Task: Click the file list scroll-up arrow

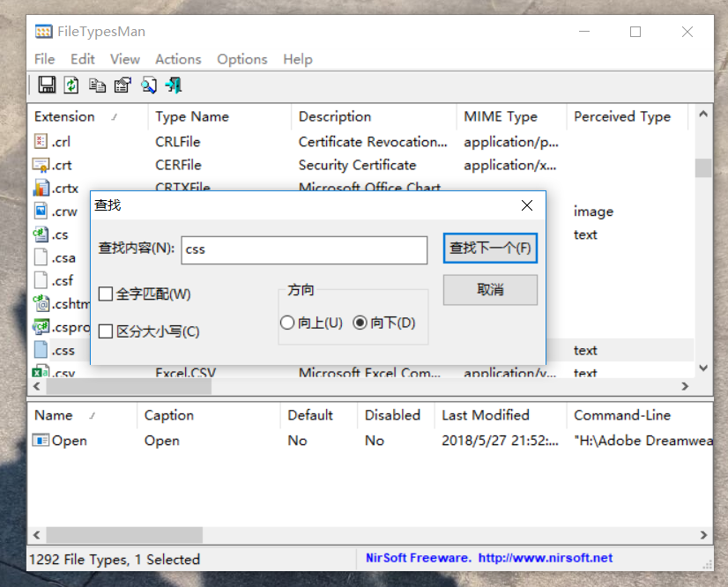Action: (x=703, y=114)
